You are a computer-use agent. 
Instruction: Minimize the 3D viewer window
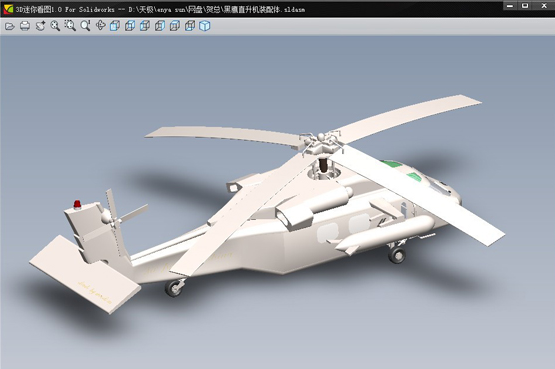click(x=510, y=6)
